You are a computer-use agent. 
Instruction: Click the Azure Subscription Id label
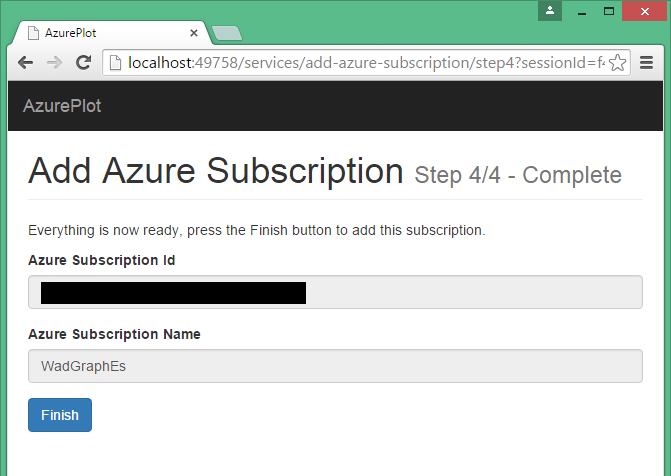click(102, 261)
